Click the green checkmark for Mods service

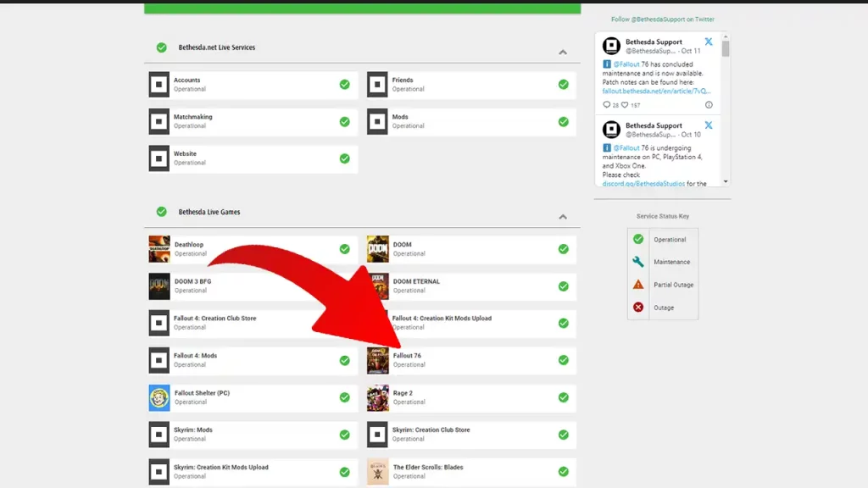point(563,121)
